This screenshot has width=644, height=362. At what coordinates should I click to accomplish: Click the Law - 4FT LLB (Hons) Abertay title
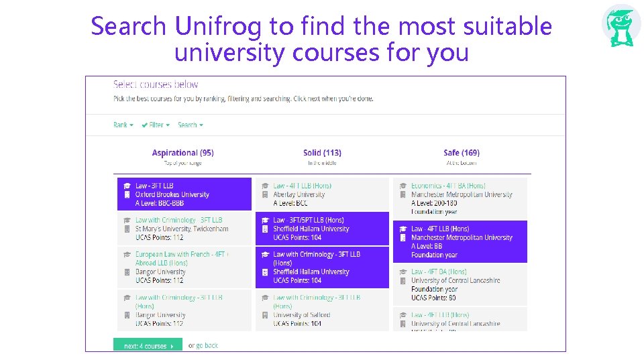(303, 186)
